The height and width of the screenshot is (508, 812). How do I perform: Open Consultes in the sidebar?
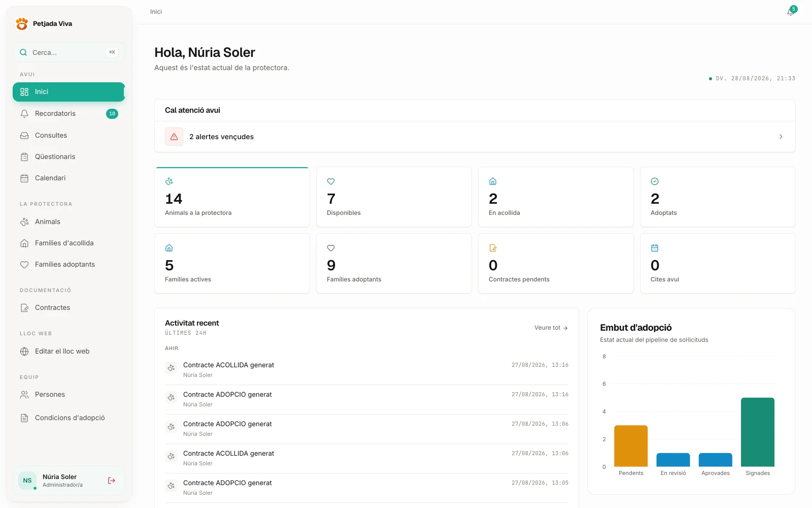point(69,136)
